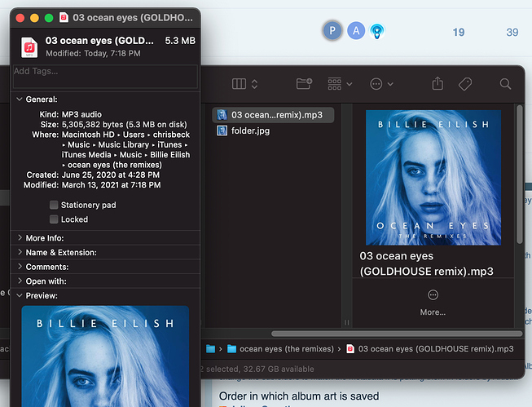Screen dimensions: 532x407
Task: Zoom the Info window with green button
Action: tap(49, 18)
